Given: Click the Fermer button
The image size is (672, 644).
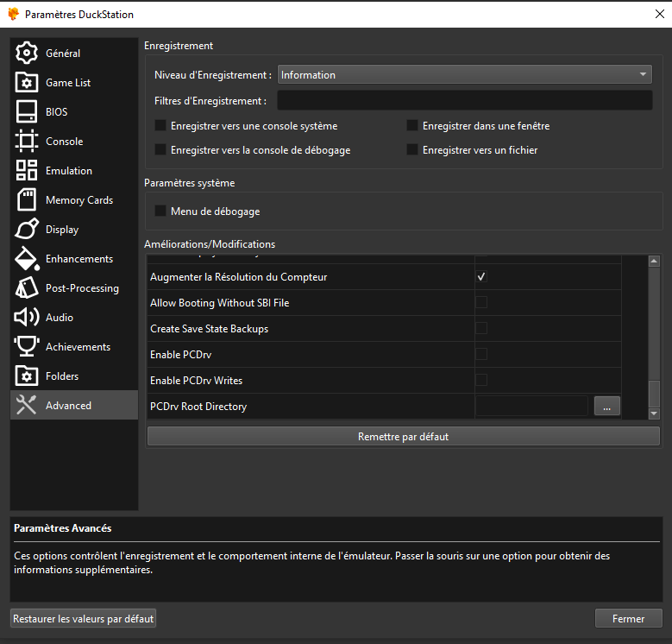Looking at the screenshot, I should pyautogui.click(x=628, y=619).
